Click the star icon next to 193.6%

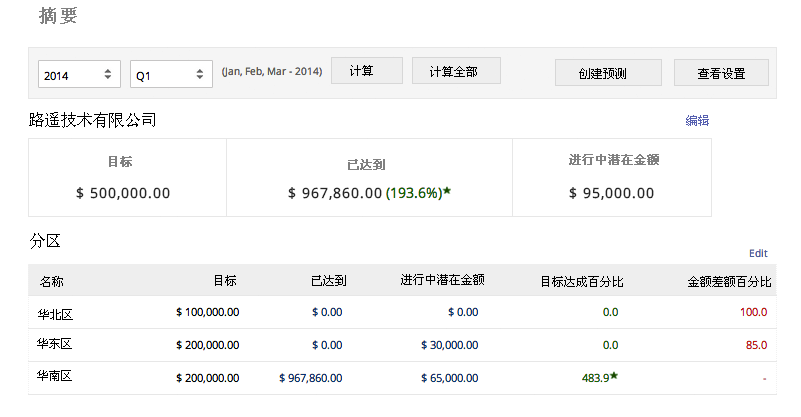tap(447, 192)
